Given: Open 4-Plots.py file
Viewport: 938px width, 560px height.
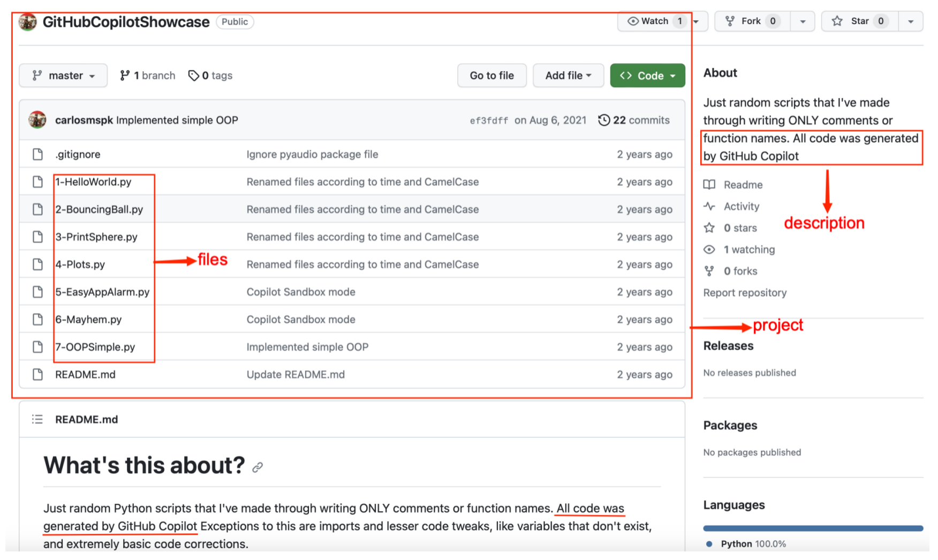Looking at the screenshot, I should tap(80, 264).
